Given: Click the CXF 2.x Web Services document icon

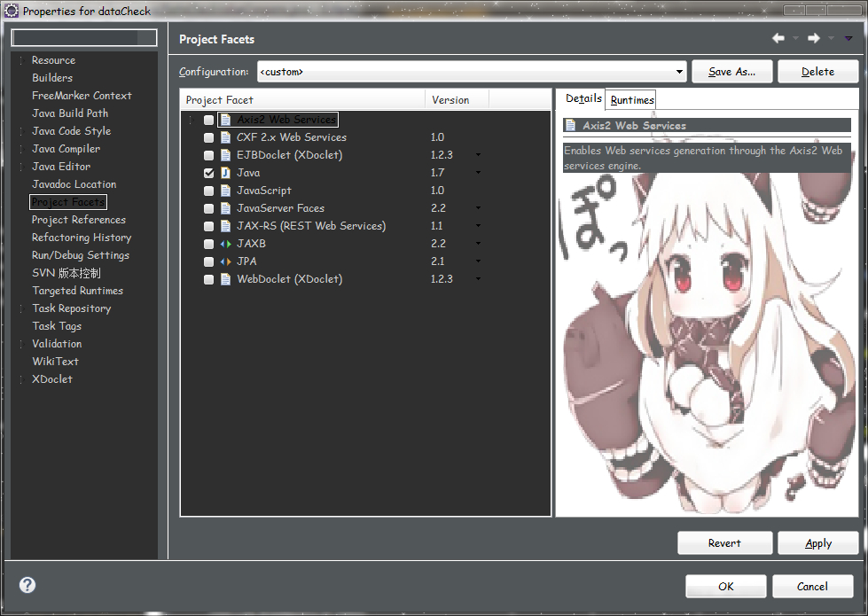Looking at the screenshot, I should [225, 137].
